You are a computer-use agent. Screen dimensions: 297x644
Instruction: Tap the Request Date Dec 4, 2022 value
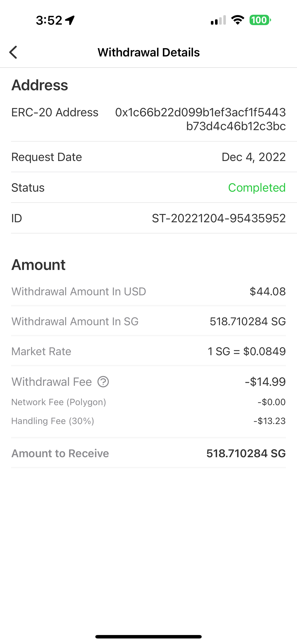tap(253, 157)
